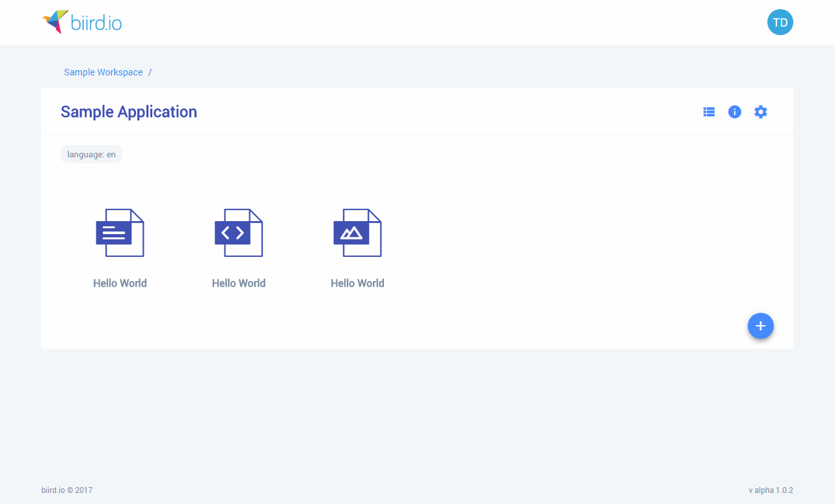
Task: Select the rightmost Hello World label
Action: click(357, 283)
